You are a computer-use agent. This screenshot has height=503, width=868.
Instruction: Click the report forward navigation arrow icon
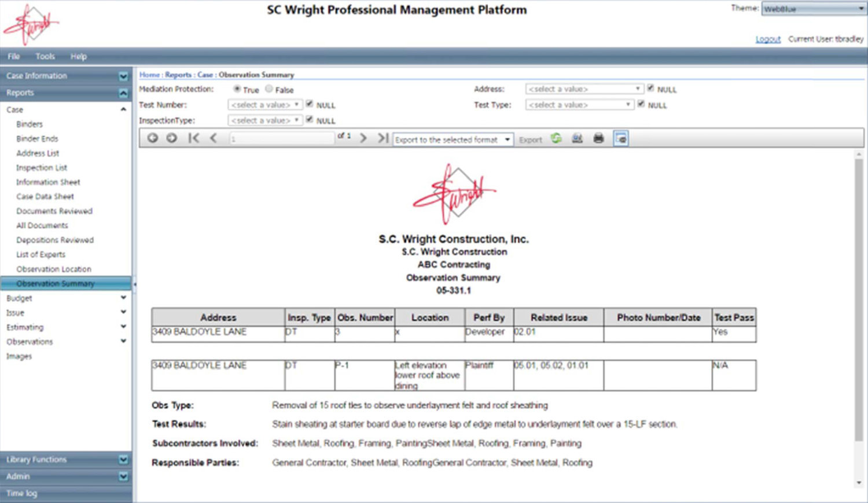[x=172, y=138]
